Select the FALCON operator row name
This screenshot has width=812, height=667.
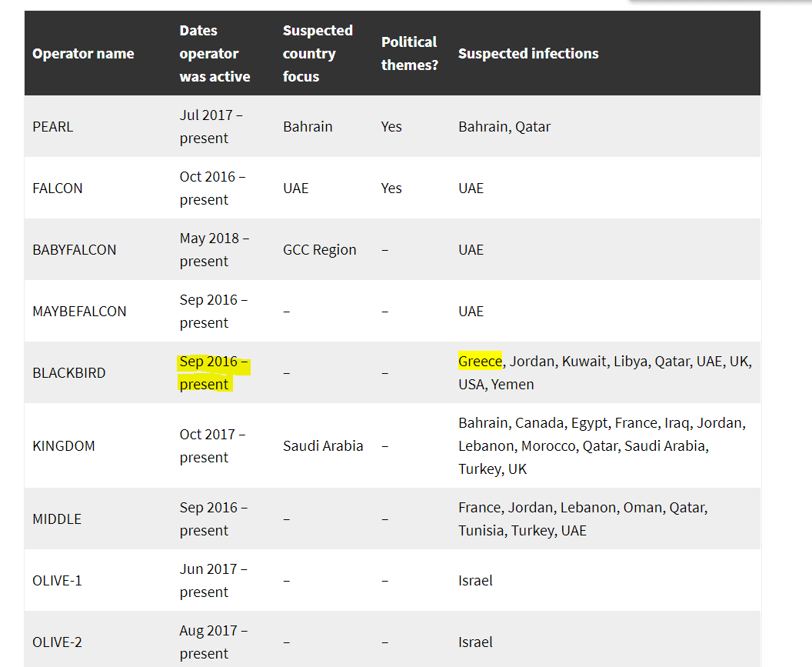[58, 188]
